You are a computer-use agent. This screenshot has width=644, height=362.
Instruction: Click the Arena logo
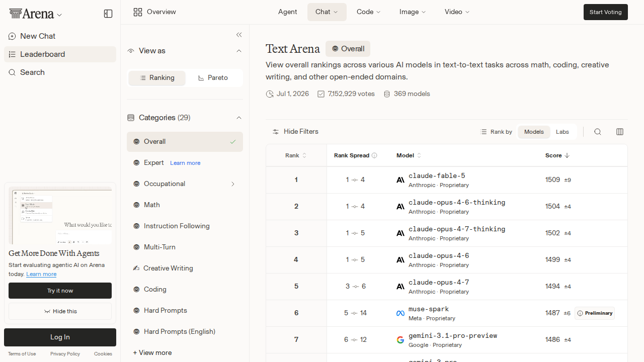[x=31, y=14]
